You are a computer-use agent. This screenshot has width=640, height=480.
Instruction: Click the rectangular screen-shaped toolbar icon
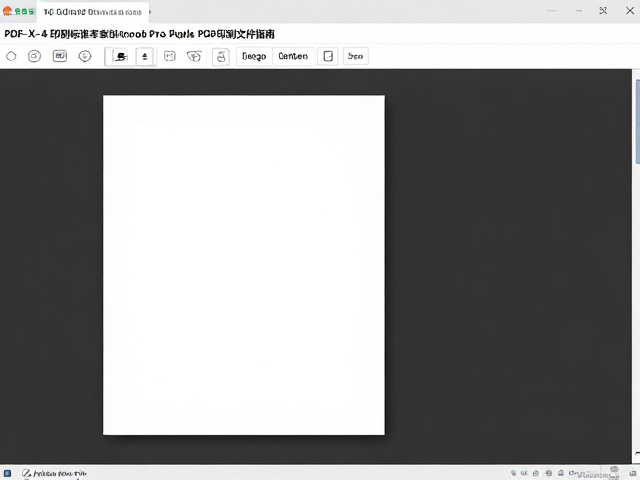tap(60, 56)
